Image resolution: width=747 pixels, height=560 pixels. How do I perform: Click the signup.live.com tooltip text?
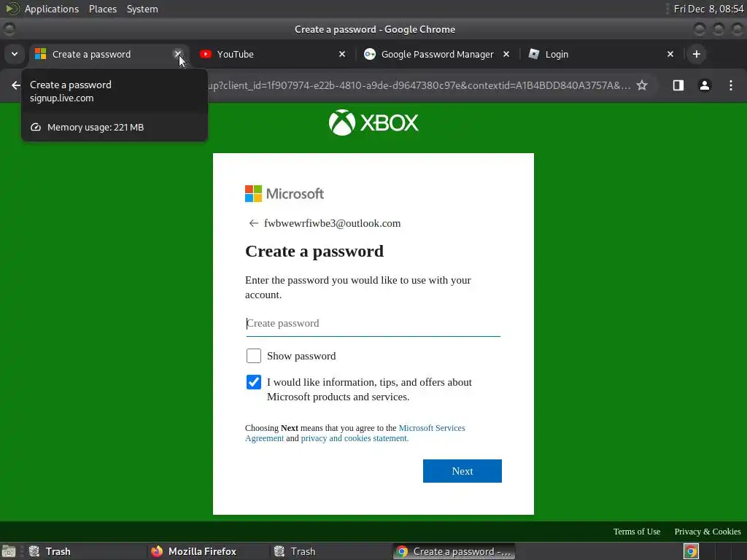pyautogui.click(x=61, y=98)
